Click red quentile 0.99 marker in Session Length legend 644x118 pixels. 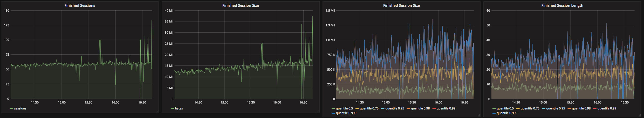(595, 109)
